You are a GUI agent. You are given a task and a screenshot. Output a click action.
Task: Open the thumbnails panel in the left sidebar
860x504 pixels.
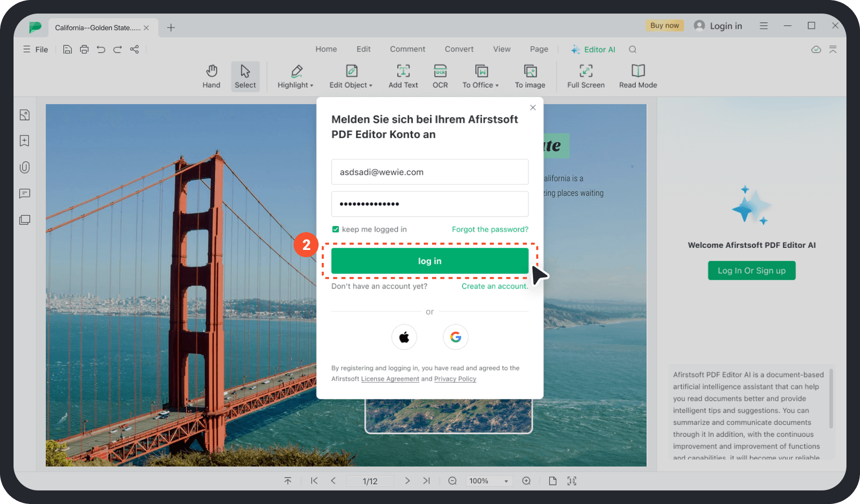point(24,115)
